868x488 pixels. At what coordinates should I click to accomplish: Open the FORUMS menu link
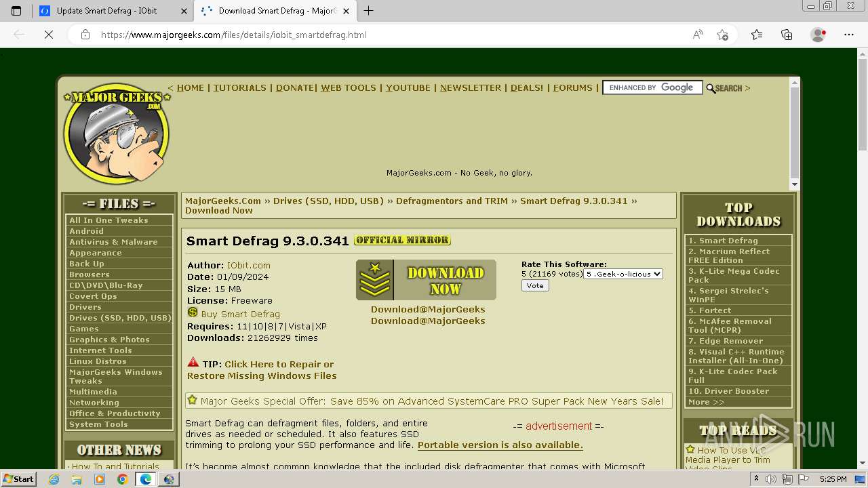(x=573, y=88)
